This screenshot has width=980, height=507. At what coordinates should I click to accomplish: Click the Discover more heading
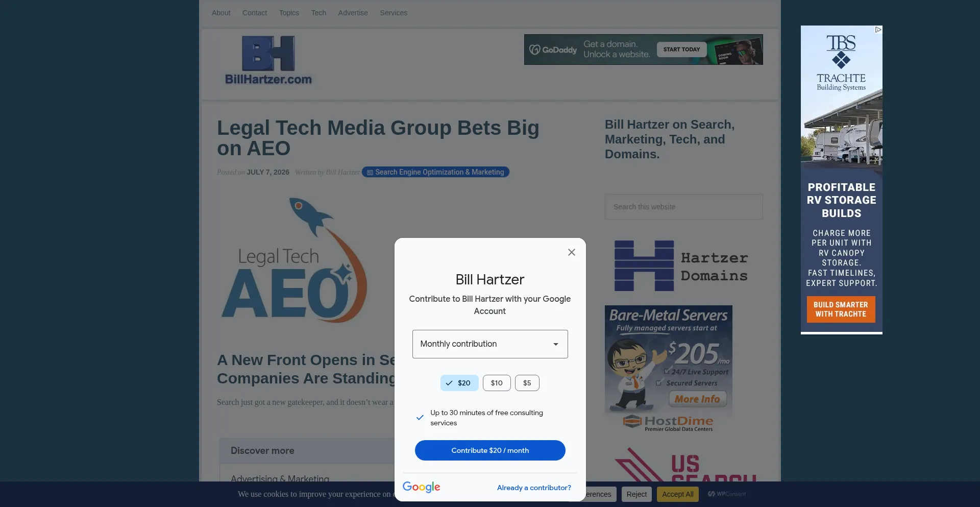(262, 451)
